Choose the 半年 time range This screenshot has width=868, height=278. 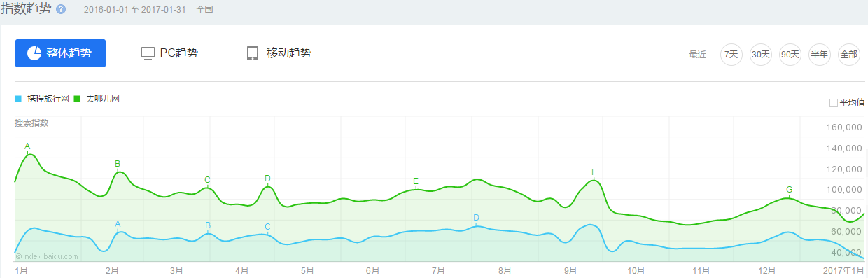(x=819, y=55)
